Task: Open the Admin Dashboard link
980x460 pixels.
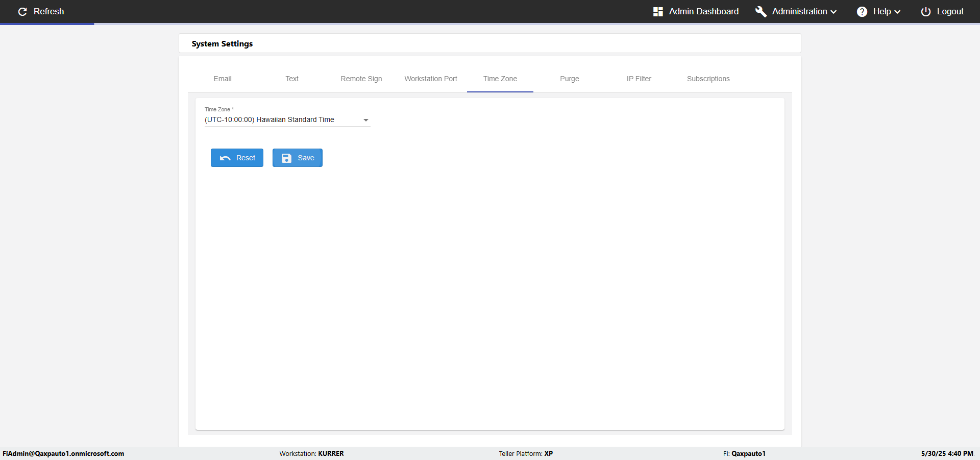Action: [703, 11]
